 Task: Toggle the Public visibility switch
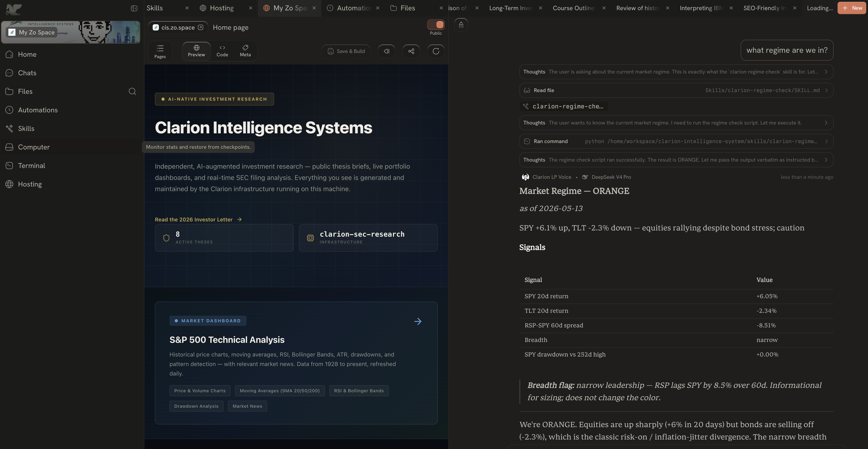(x=436, y=25)
